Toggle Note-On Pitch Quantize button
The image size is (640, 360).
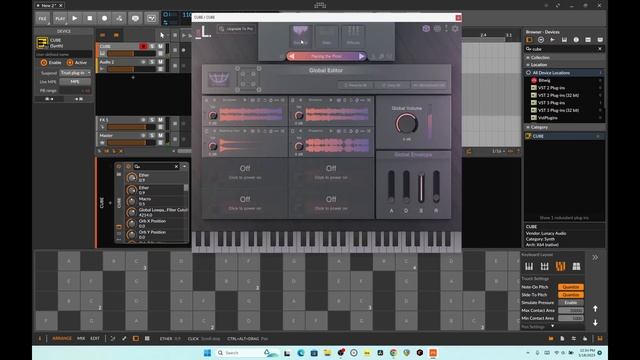(x=571, y=287)
